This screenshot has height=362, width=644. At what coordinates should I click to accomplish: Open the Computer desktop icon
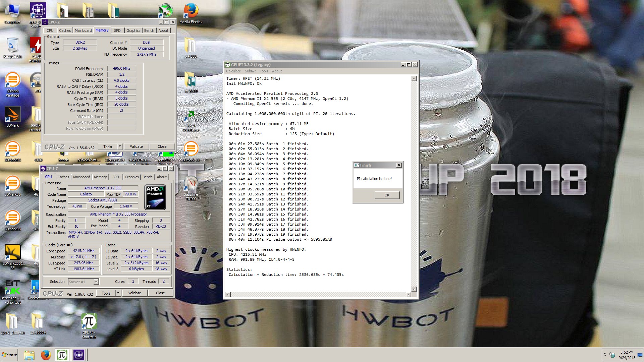(x=12, y=13)
